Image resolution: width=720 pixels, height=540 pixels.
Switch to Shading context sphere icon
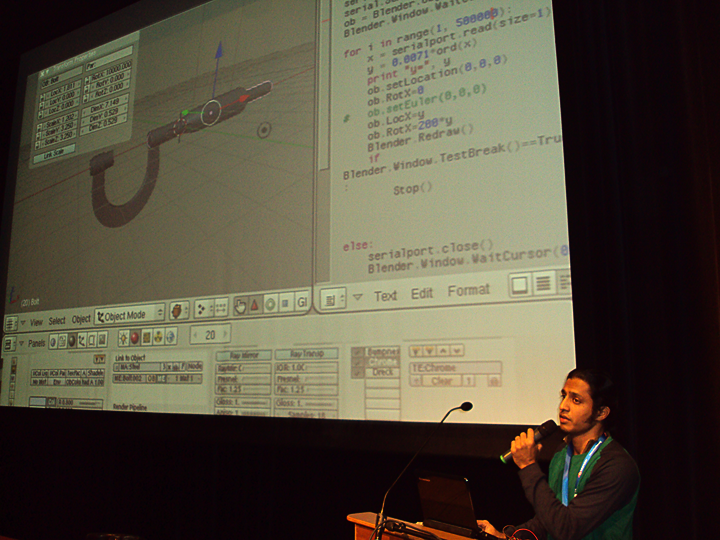click(72, 341)
